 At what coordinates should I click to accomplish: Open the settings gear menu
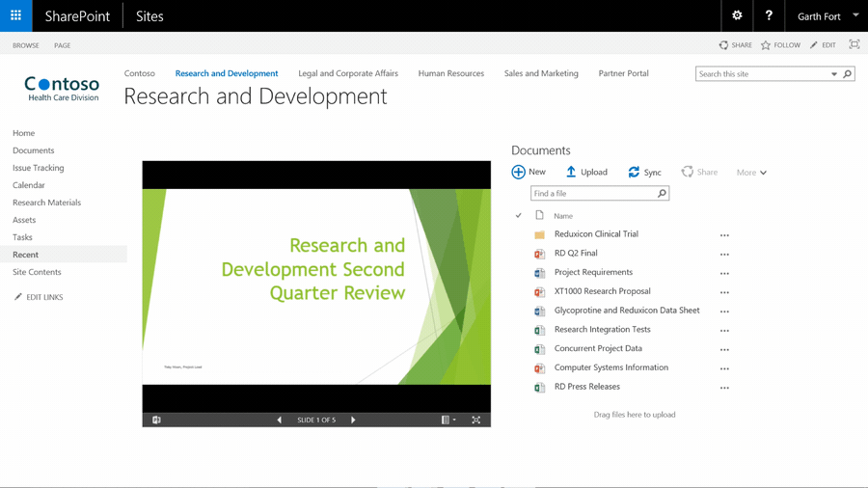(x=737, y=15)
